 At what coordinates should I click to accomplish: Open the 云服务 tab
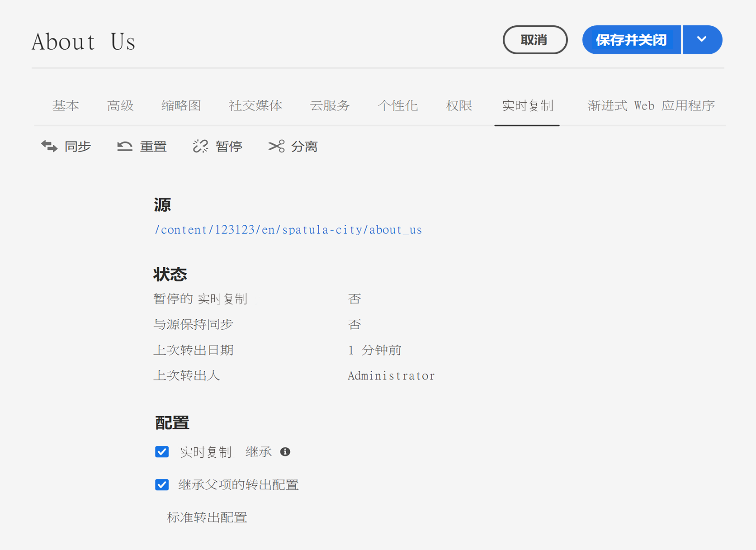pyautogui.click(x=330, y=106)
